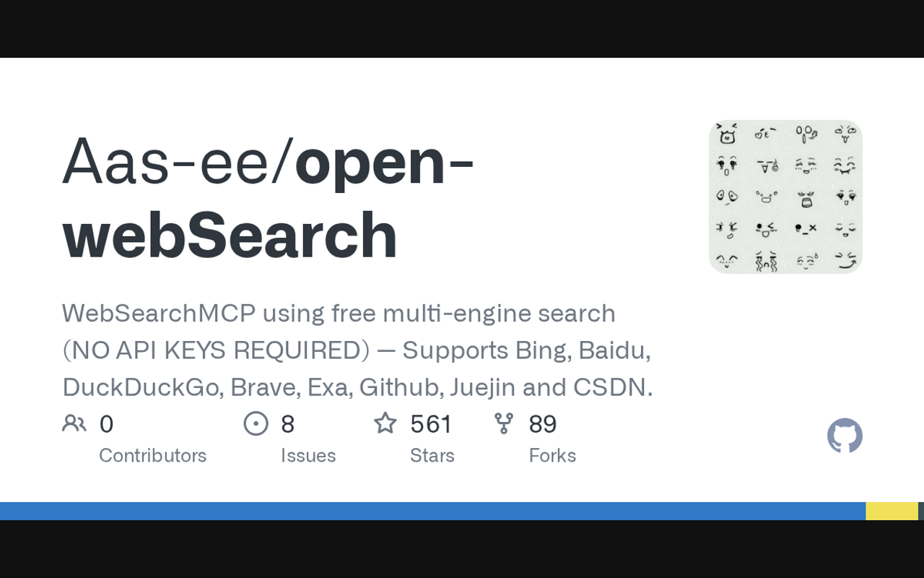Click the contributor count 0
Screen dimensions: 924x578
106,424
